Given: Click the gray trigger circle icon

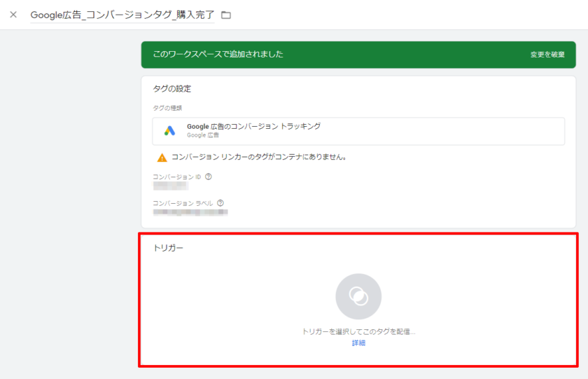Looking at the screenshot, I should point(358,296).
